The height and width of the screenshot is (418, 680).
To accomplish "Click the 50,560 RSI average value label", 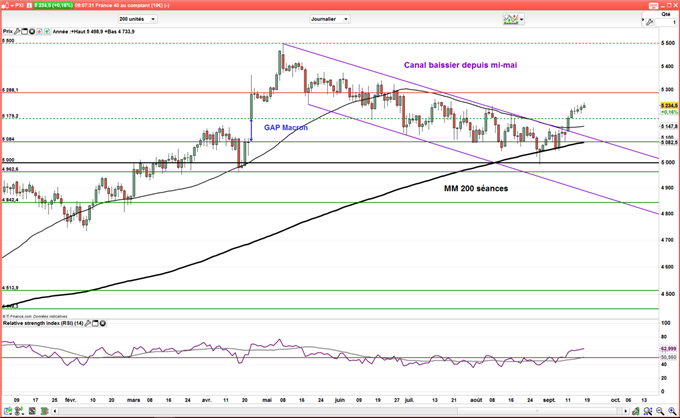I will 668,357.
